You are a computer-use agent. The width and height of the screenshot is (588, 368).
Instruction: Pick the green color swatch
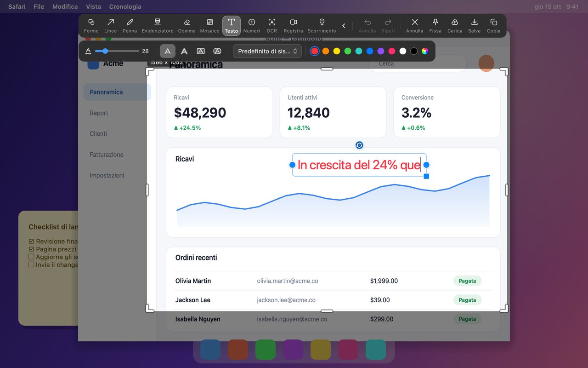(348, 51)
